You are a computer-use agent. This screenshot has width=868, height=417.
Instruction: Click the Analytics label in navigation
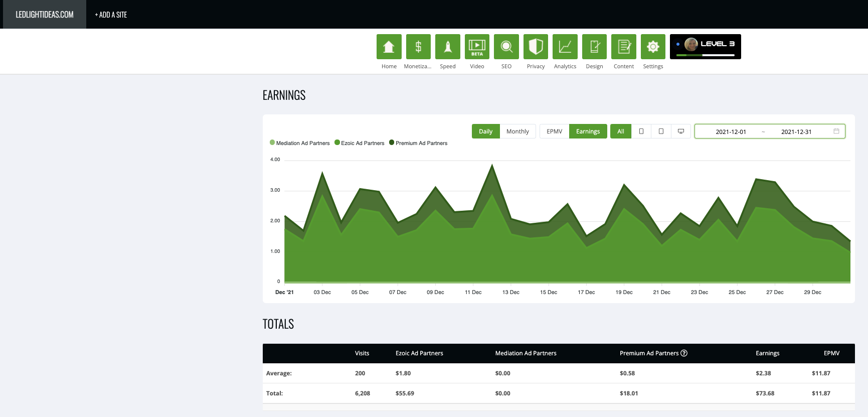tap(565, 66)
